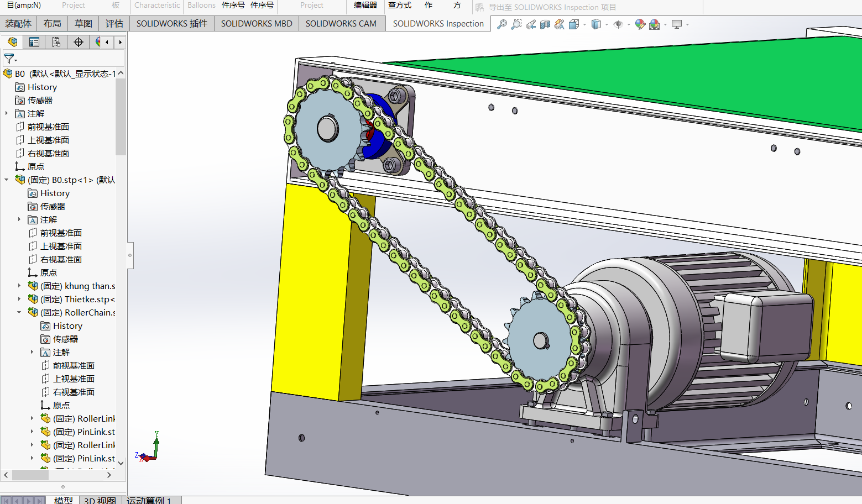Select the B0 top-level assembly node
The width and height of the screenshot is (862, 504).
(x=60, y=73)
